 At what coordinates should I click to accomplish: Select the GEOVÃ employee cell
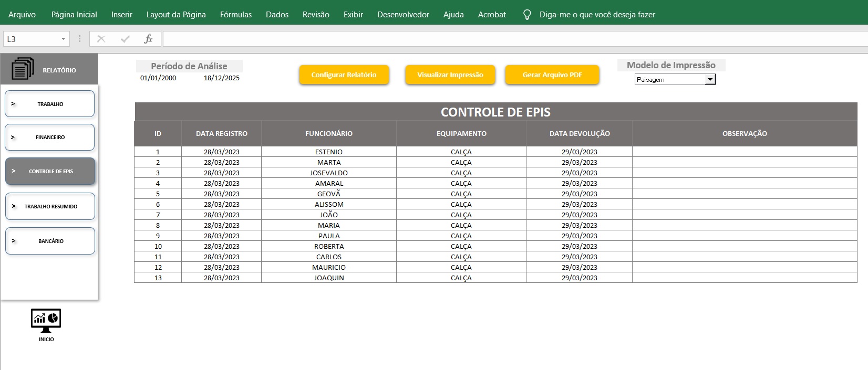[x=329, y=194]
